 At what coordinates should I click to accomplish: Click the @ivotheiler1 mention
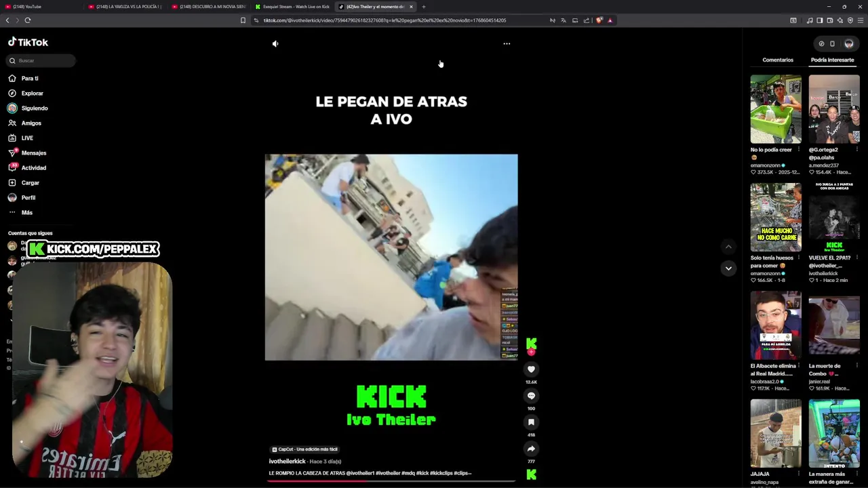point(360,473)
